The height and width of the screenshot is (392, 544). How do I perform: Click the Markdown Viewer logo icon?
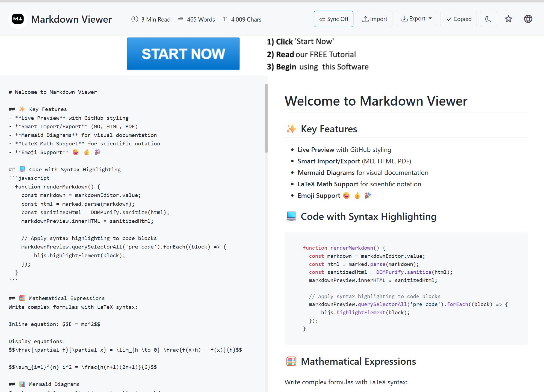pos(18,19)
